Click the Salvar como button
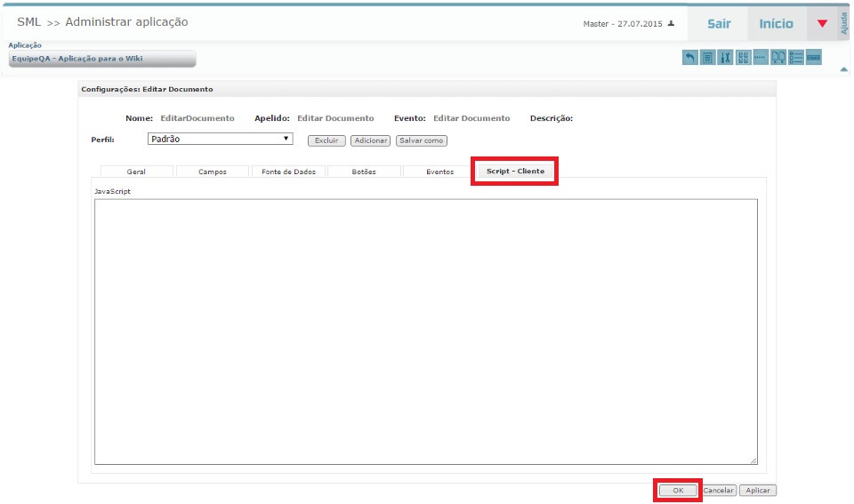This screenshot has width=854, height=504. 421,140
